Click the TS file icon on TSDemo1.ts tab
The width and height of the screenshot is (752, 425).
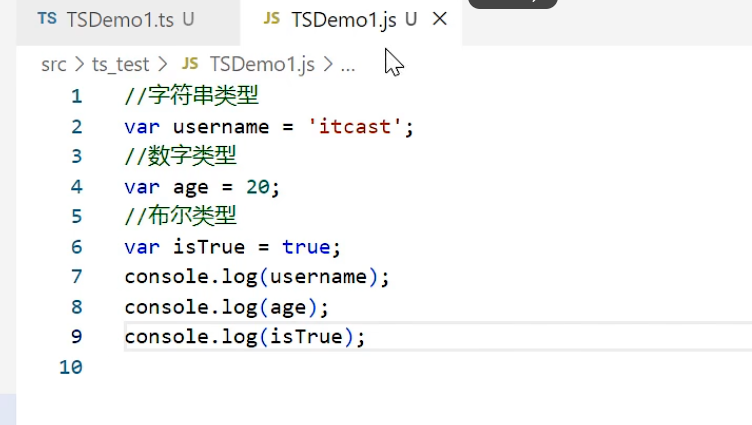pyautogui.click(x=47, y=19)
